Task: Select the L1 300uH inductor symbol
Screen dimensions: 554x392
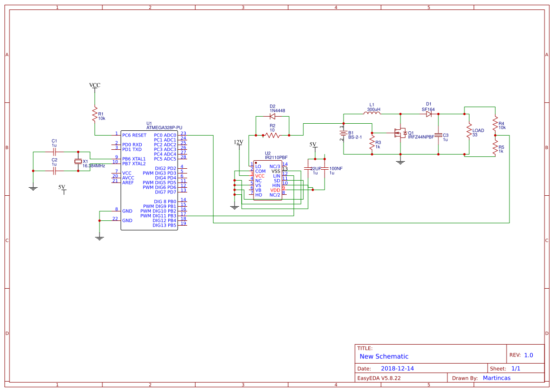Action: (x=372, y=114)
